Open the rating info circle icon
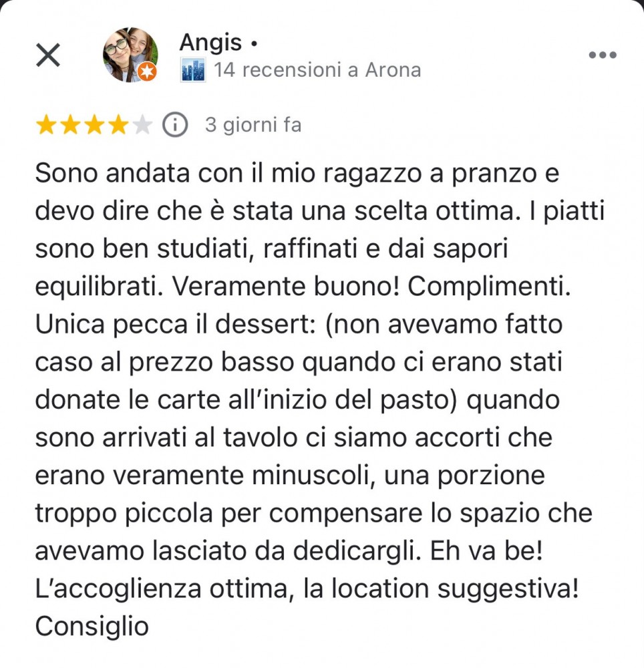Image resolution: width=644 pixels, height=668 pixels. pos(175,125)
